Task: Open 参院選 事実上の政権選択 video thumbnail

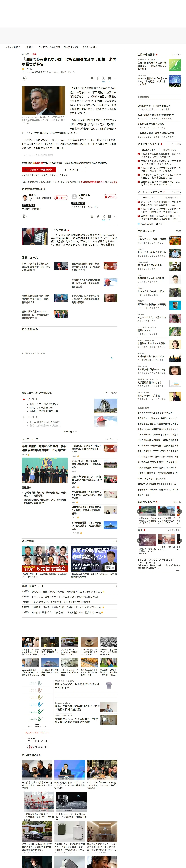Action: tap(94, 559)
